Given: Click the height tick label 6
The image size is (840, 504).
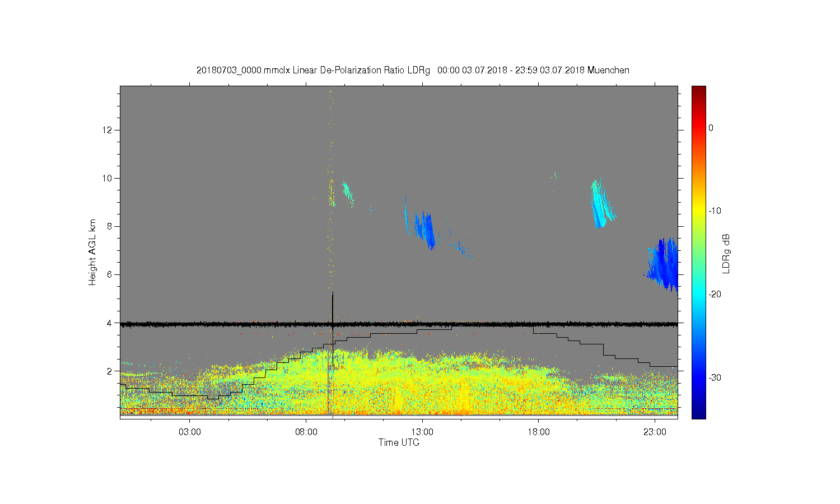Looking at the screenshot, I should pyautogui.click(x=110, y=274).
